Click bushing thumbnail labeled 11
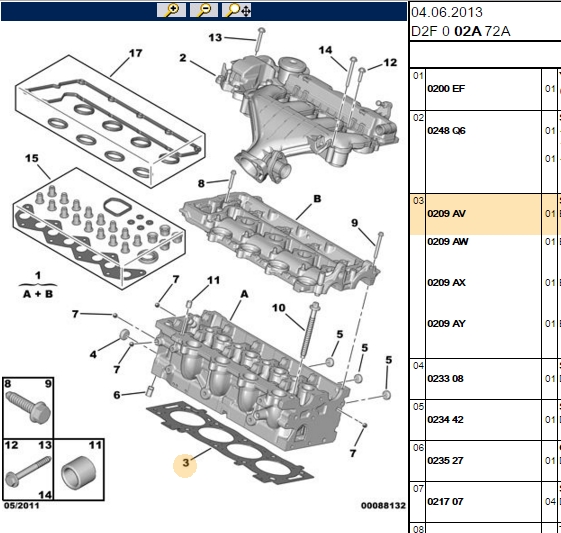The height and width of the screenshot is (533, 561). tap(79, 469)
